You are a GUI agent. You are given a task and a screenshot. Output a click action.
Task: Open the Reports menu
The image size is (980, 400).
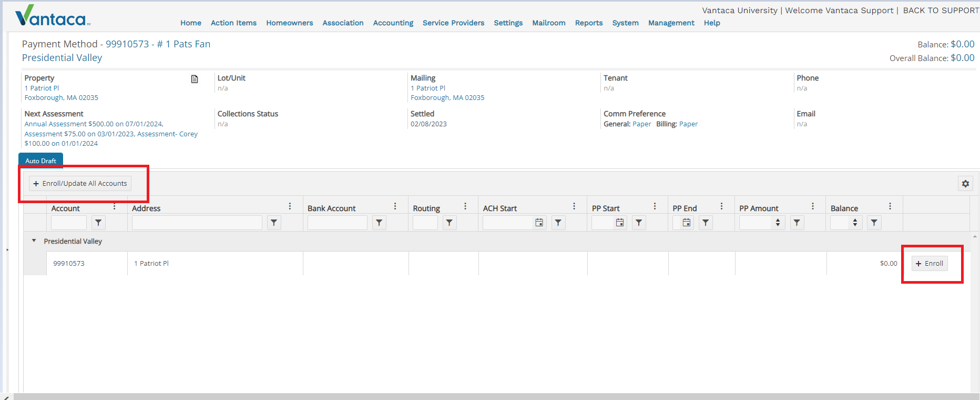[589, 23]
